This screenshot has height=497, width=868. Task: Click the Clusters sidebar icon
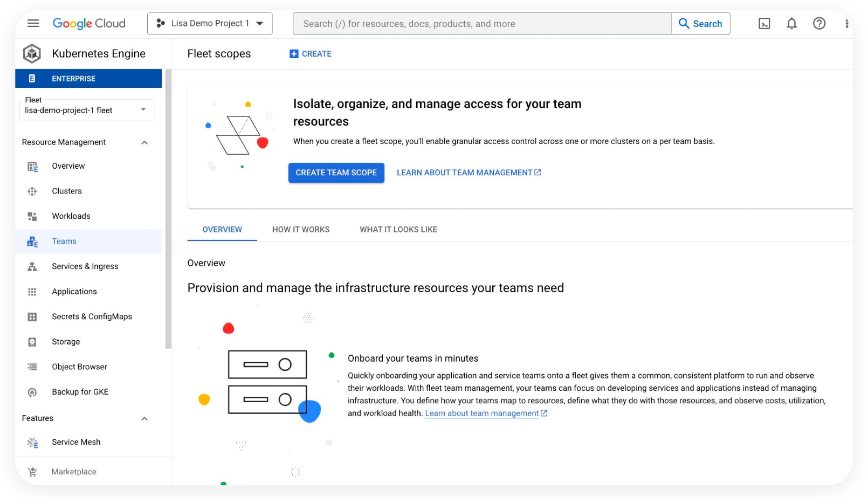(32, 191)
